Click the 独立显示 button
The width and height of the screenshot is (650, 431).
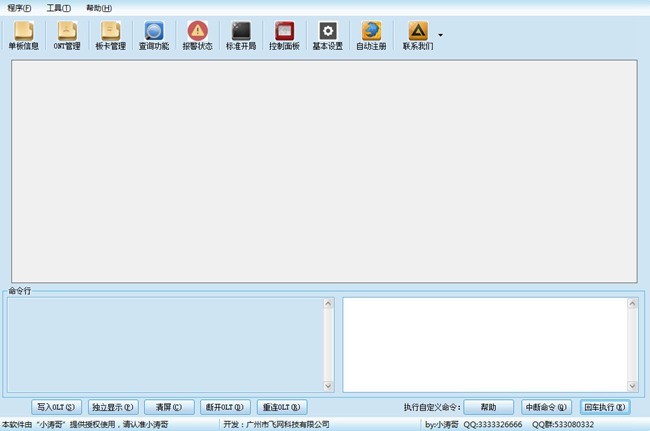[113, 407]
